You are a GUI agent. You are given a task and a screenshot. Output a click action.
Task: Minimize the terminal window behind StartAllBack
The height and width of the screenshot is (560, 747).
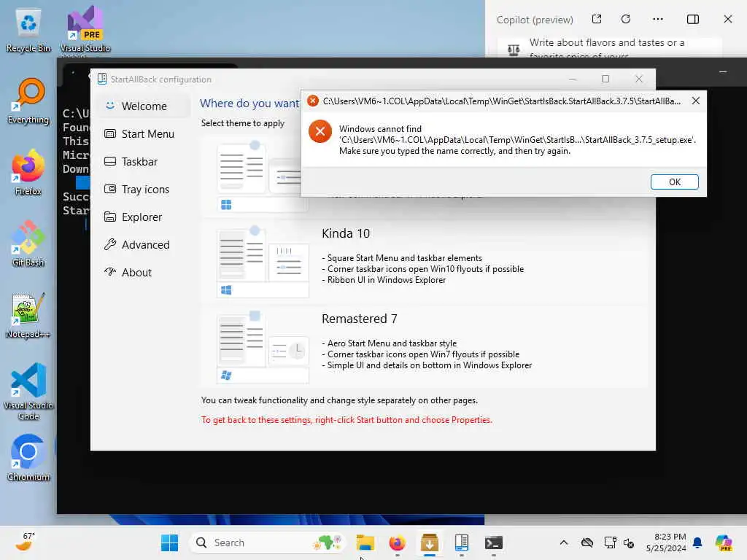(x=723, y=72)
